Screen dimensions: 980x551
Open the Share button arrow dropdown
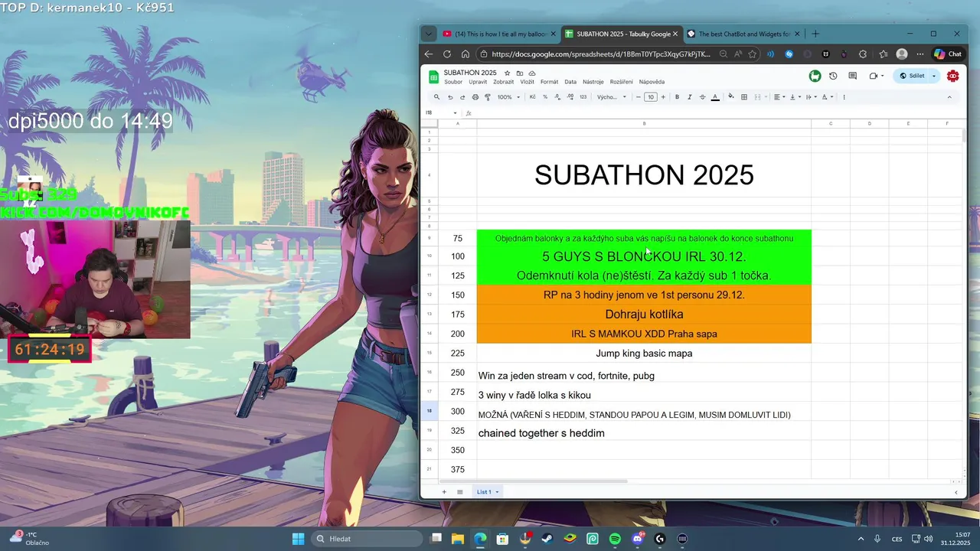[x=933, y=76]
